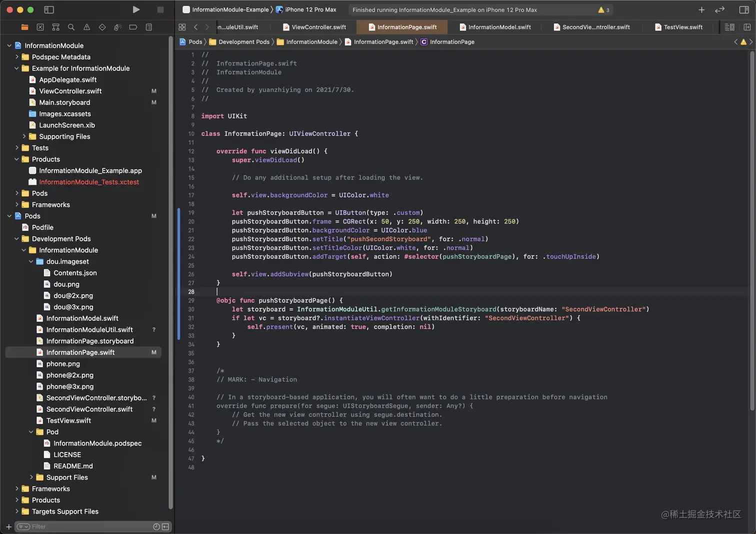Screen dimensions: 756x534
Task: Switch to the InformationModel.swift tab
Action: coord(495,27)
